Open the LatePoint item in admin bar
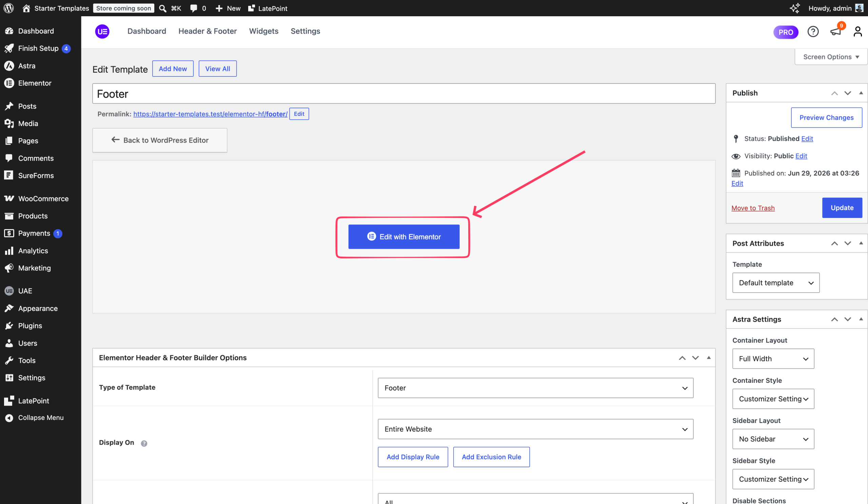The height and width of the screenshot is (504, 868). pyautogui.click(x=267, y=8)
